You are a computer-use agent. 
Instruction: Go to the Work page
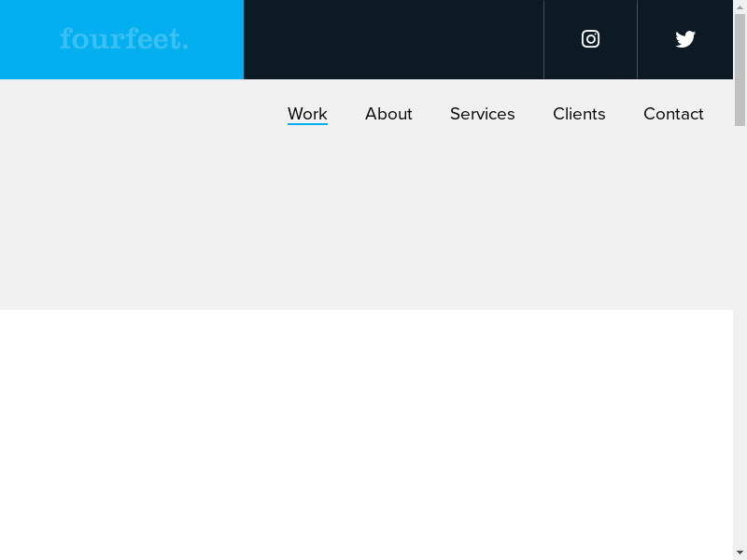pyautogui.click(x=307, y=114)
